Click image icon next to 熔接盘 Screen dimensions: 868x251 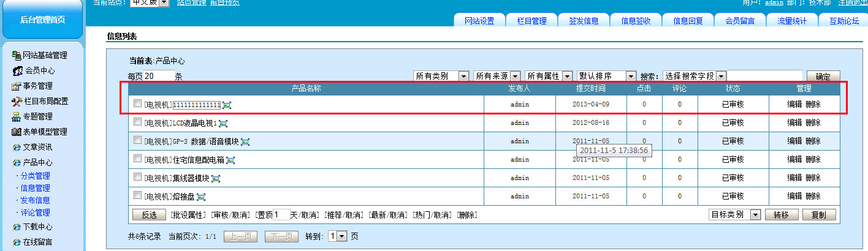point(201,197)
